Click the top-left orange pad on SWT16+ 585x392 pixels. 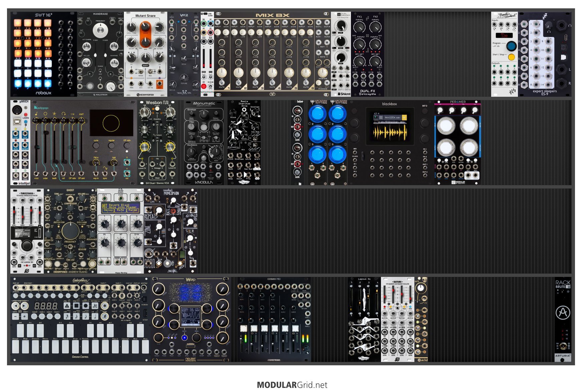coord(17,23)
